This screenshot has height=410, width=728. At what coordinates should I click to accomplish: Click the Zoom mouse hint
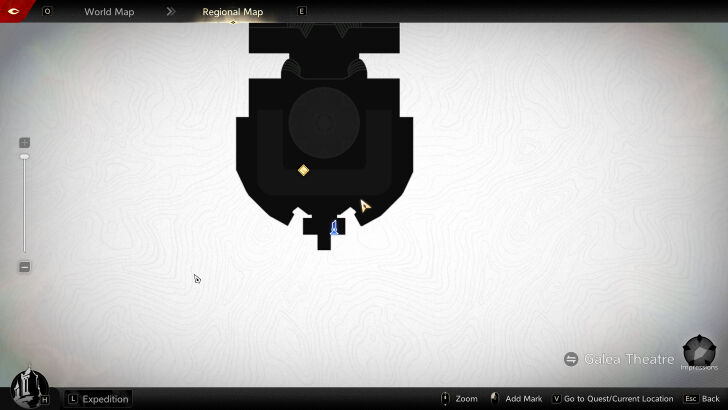[x=459, y=399]
